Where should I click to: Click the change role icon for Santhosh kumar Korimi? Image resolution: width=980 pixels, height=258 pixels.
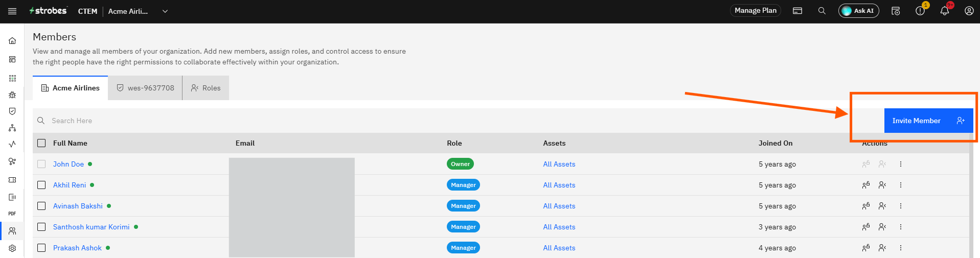(882, 227)
